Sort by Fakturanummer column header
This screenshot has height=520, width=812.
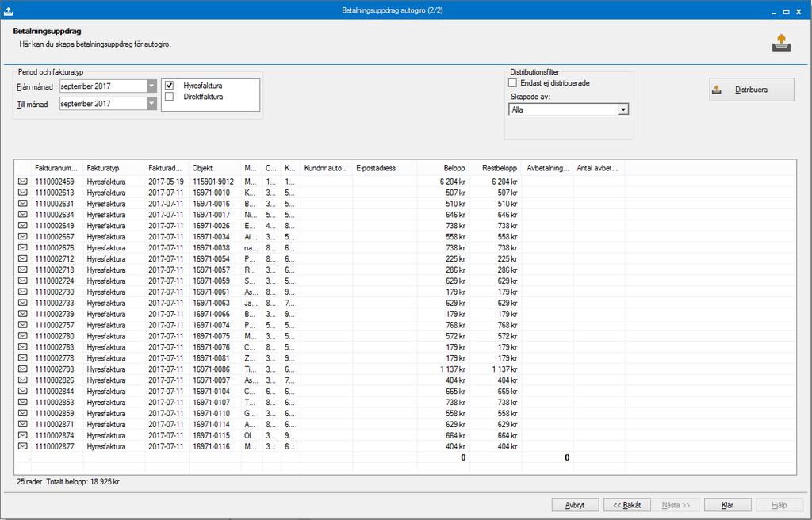[x=57, y=168]
